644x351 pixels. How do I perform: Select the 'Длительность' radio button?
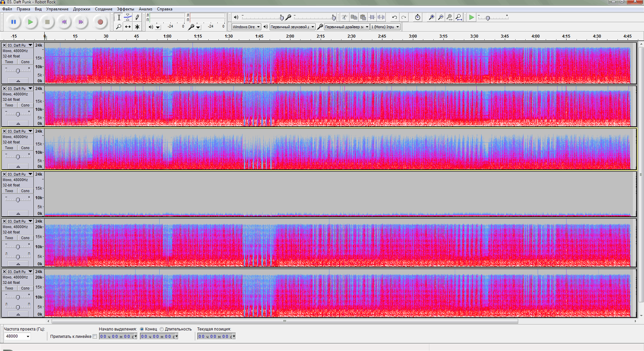(162, 329)
